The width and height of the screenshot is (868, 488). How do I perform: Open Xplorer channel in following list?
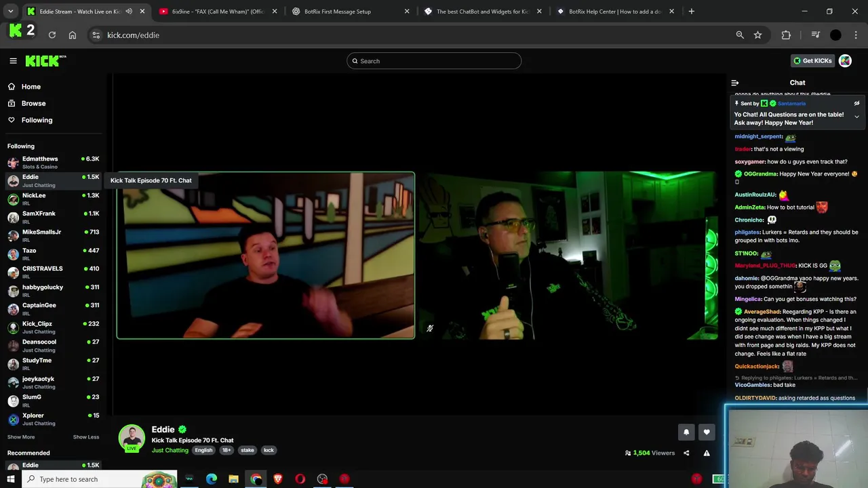point(54,419)
